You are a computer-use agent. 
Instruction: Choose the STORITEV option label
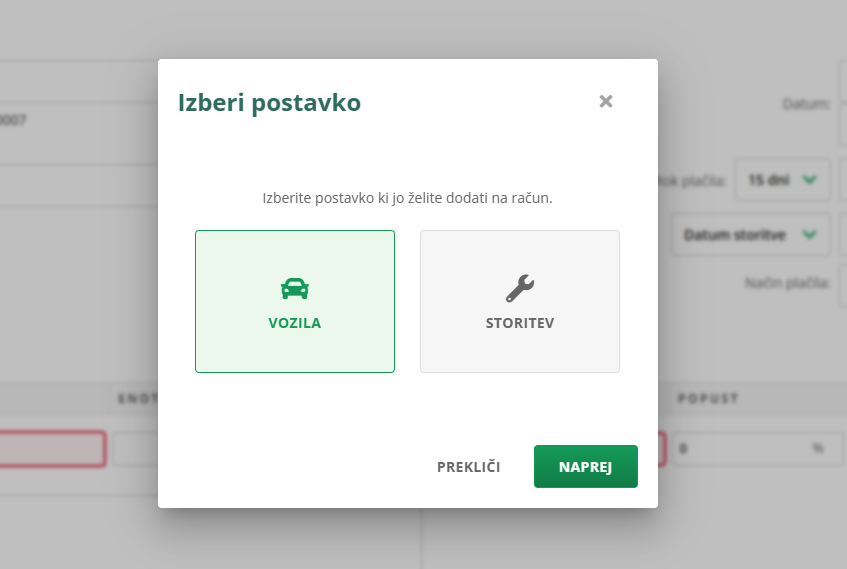click(x=520, y=323)
